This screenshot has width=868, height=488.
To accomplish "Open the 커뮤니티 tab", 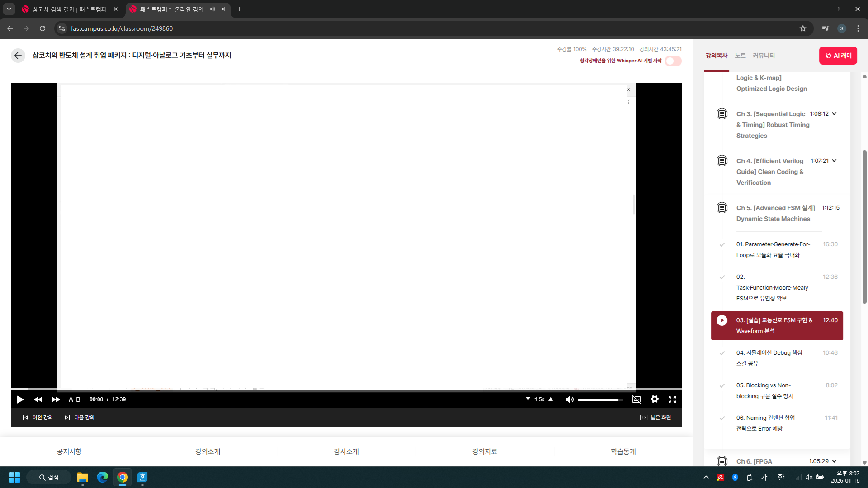I will [764, 56].
